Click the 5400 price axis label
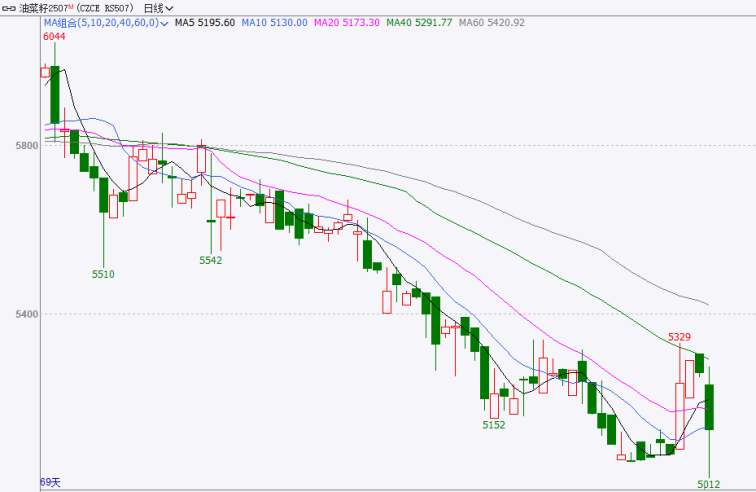 tap(27, 314)
